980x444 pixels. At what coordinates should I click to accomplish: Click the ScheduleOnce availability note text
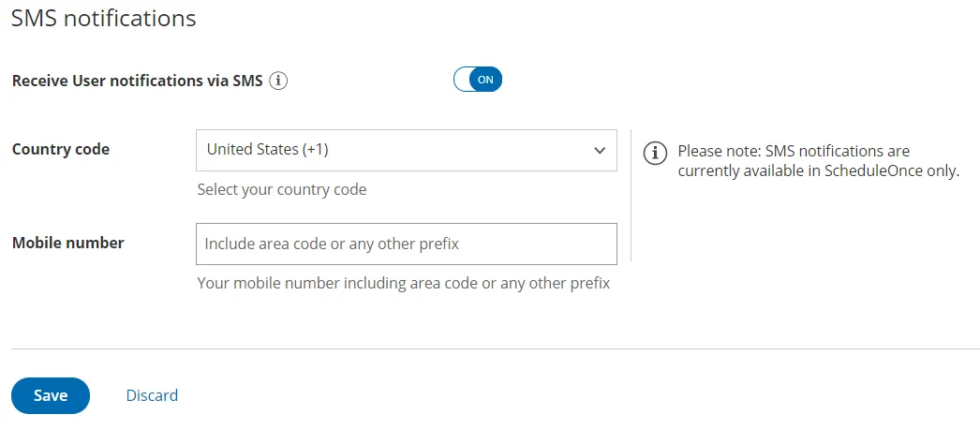pyautogui.click(x=818, y=161)
